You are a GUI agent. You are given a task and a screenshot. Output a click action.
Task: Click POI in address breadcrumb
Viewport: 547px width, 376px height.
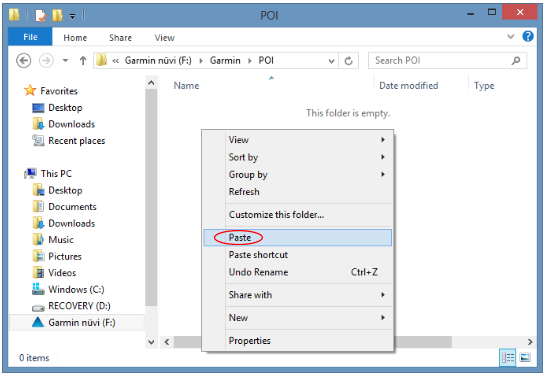tap(266, 61)
